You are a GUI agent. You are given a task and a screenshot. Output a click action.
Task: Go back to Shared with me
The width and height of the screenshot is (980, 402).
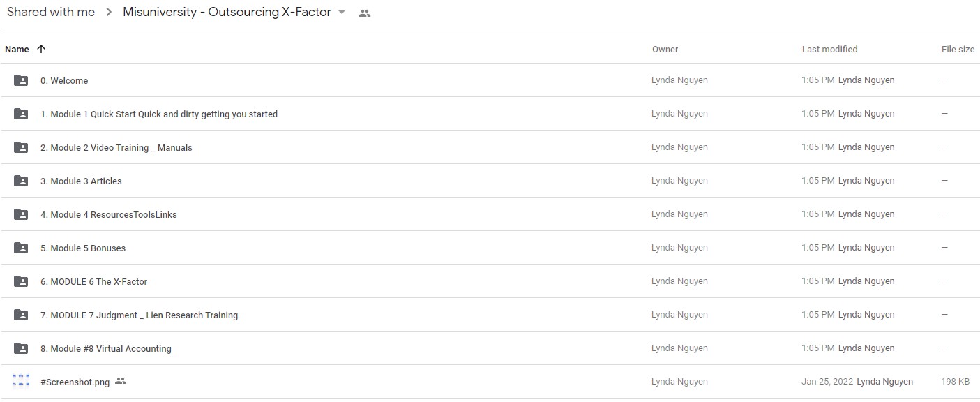click(x=51, y=13)
